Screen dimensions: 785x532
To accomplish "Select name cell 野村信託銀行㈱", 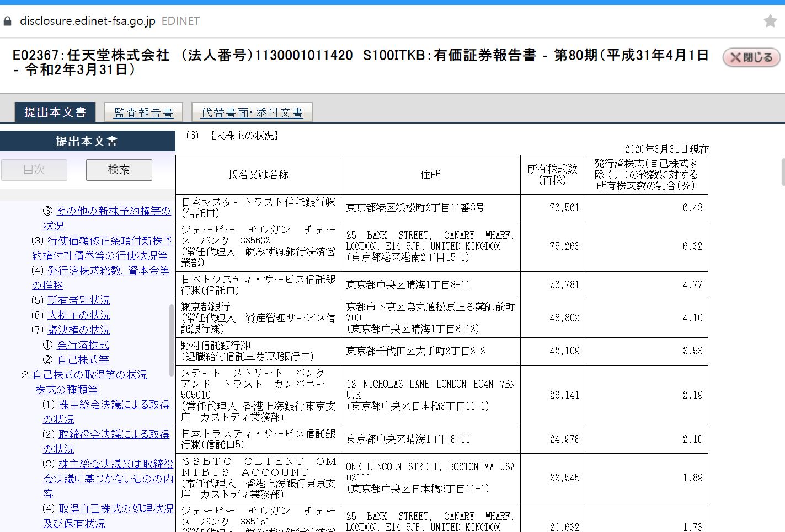I will [x=258, y=351].
